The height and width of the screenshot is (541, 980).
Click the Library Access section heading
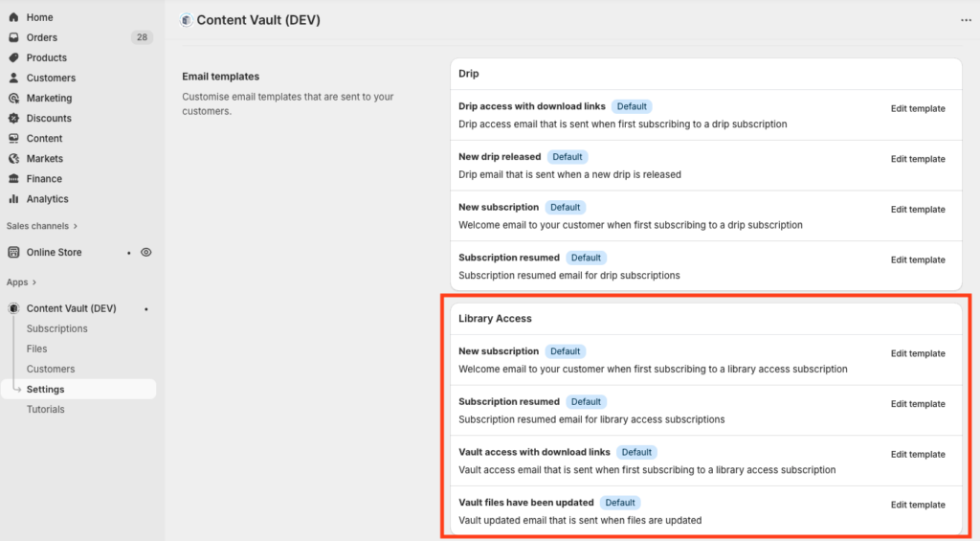495,318
